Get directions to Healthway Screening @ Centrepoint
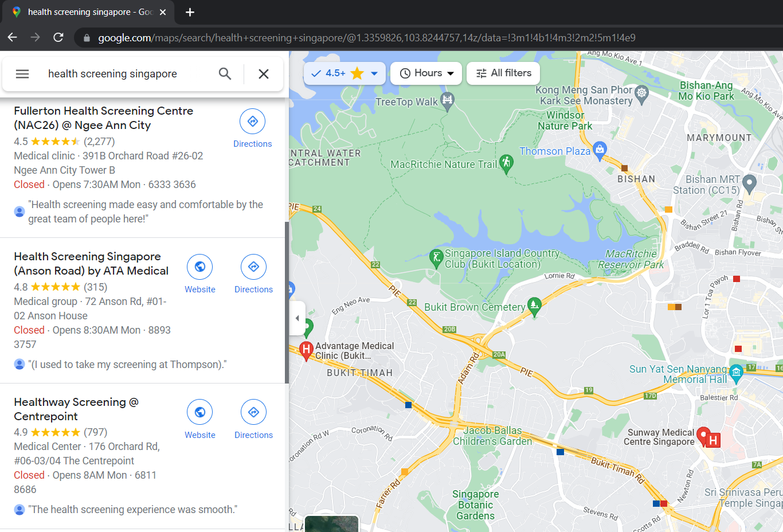783x532 pixels. click(253, 413)
